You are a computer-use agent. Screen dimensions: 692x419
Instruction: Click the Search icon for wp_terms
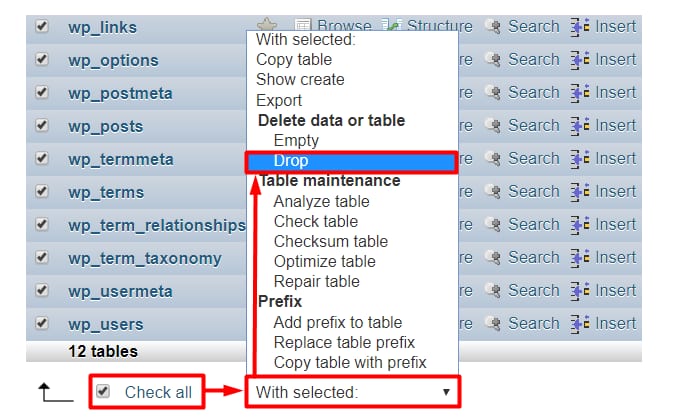(493, 192)
